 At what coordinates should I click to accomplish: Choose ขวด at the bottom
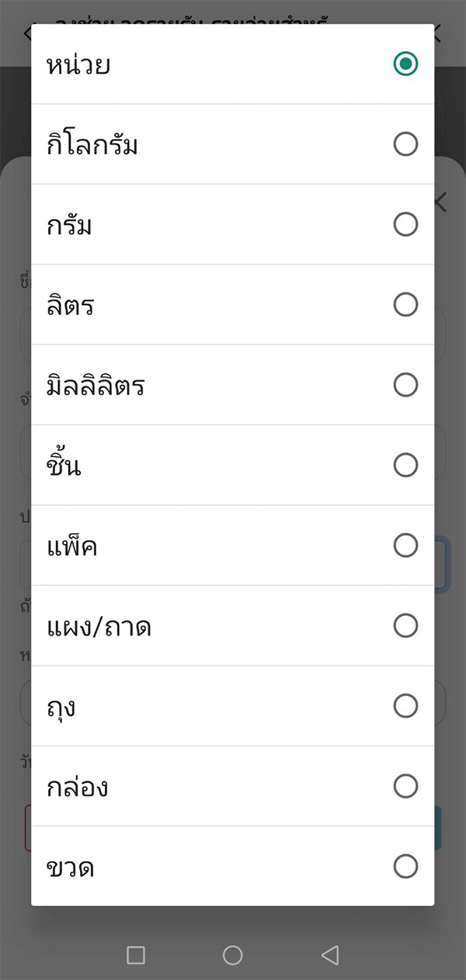pos(405,867)
